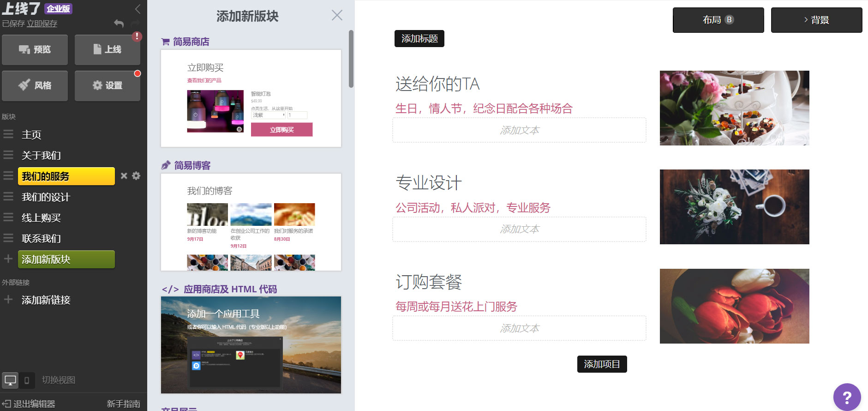Open the 新手指南 guide link
868x411 pixels.
[123, 404]
